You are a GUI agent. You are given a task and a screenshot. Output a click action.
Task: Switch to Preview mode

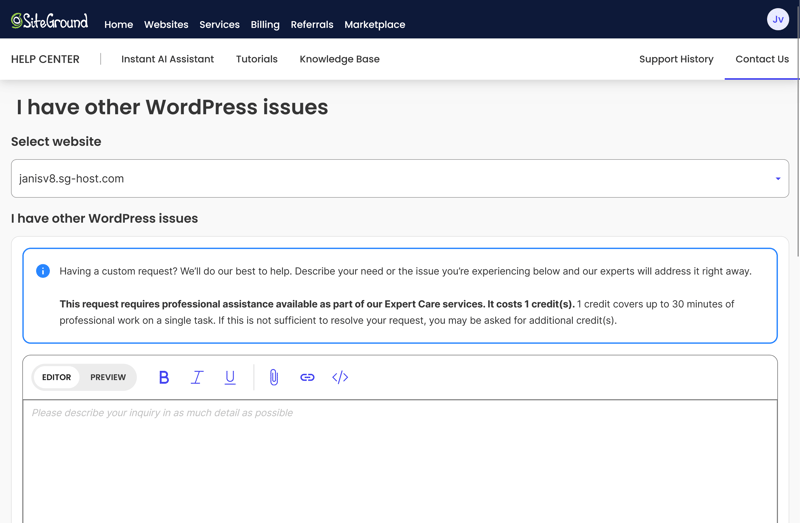pyautogui.click(x=108, y=378)
